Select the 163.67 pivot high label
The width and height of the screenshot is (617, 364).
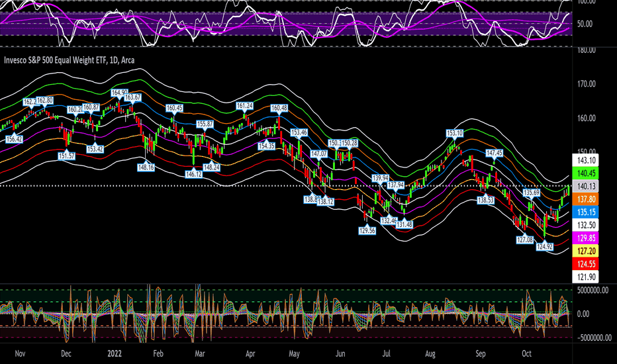(132, 97)
